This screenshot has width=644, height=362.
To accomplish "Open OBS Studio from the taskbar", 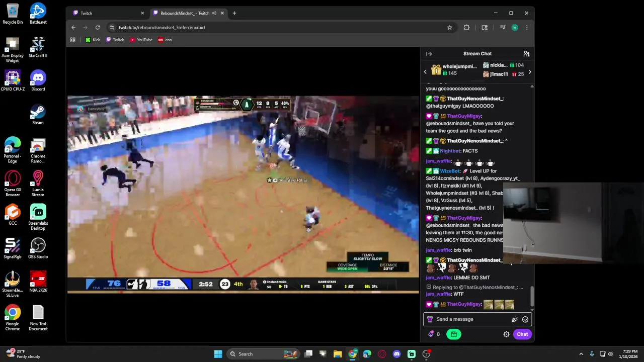I will click(426, 354).
